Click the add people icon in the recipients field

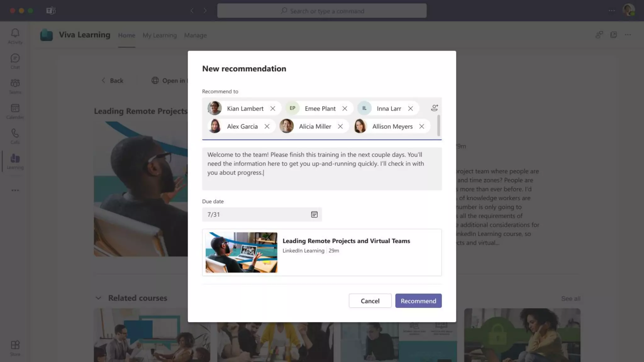[x=434, y=108]
